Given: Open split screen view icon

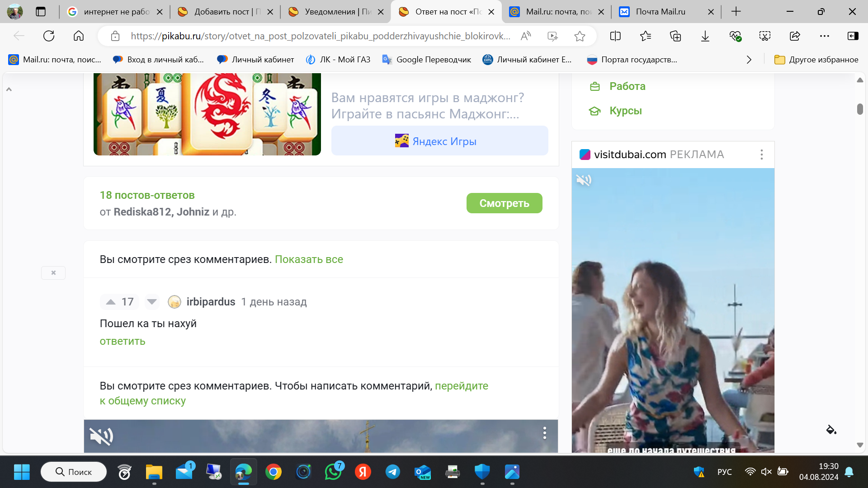Looking at the screenshot, I should pos(615,36).
